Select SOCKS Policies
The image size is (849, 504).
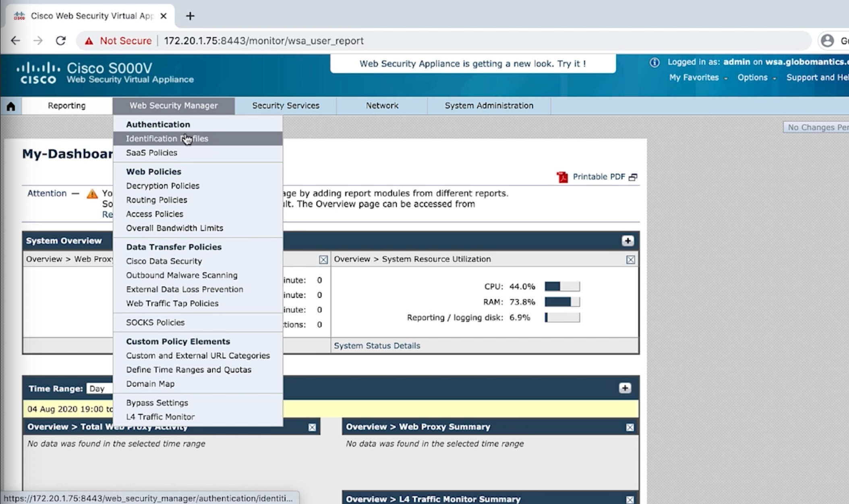click(x=198, y=322)
